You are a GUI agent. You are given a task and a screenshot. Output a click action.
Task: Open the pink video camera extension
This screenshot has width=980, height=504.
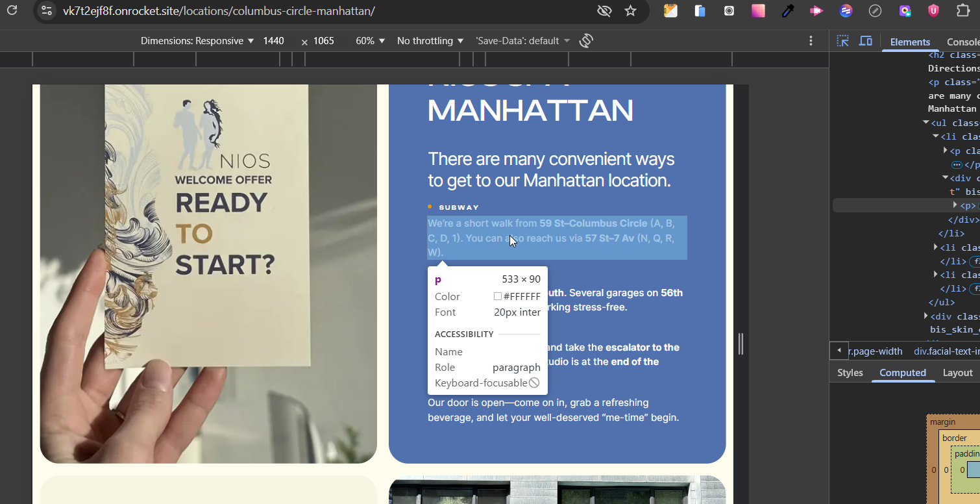[816, 10]
